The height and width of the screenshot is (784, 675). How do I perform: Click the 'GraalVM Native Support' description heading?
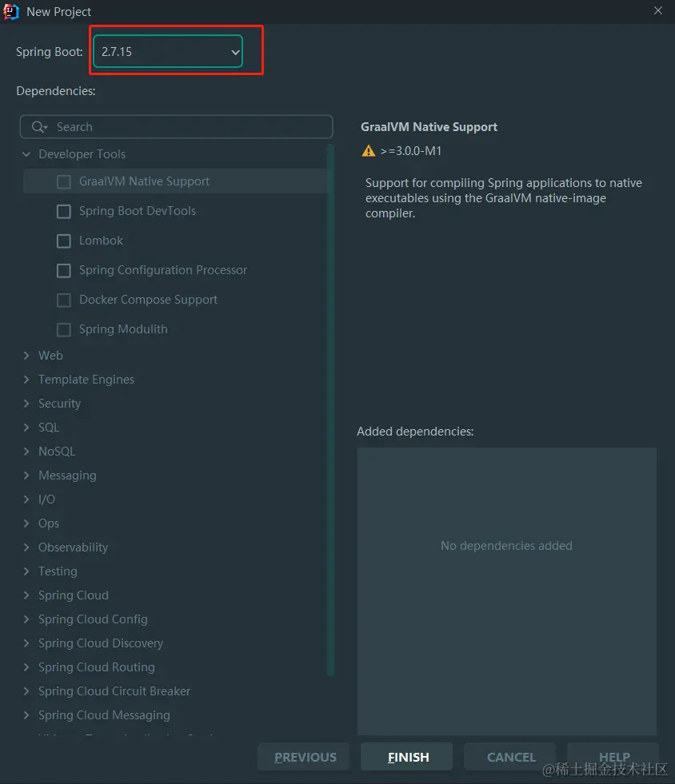(429, 127)
